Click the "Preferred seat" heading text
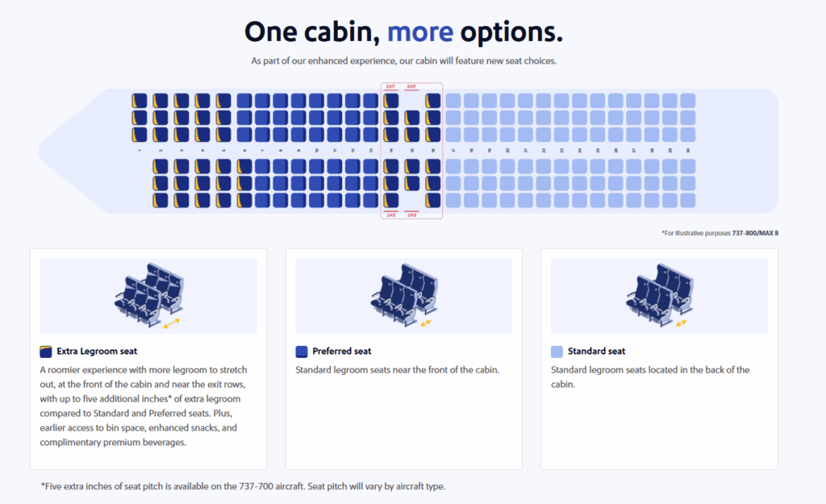 pyautogui.click(x=342, y=352)
